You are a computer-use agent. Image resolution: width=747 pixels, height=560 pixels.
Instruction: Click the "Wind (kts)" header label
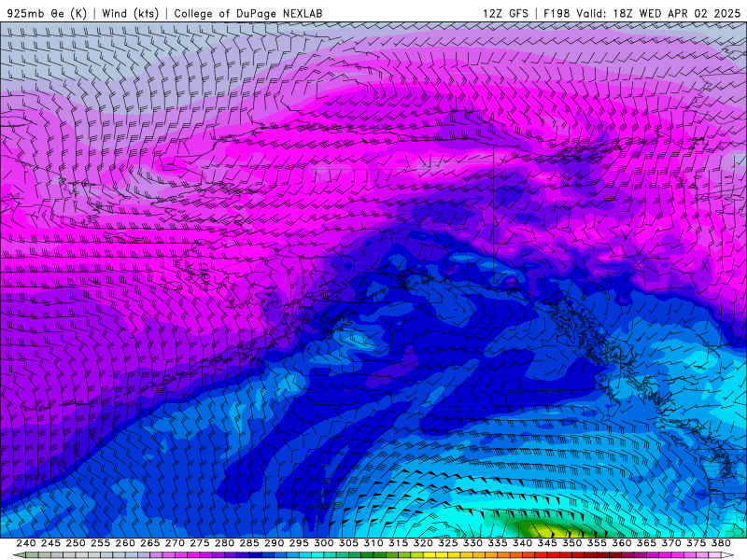click(x=130, y=13)
